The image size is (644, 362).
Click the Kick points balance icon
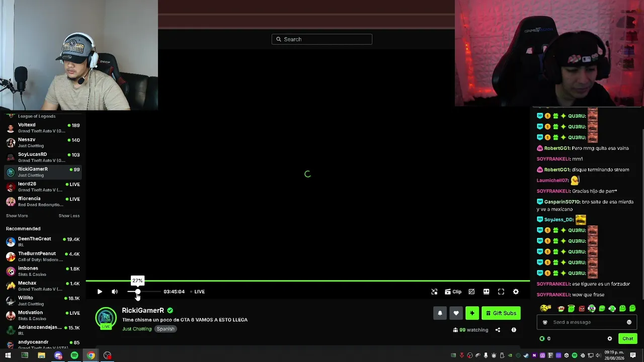[542, 339]
